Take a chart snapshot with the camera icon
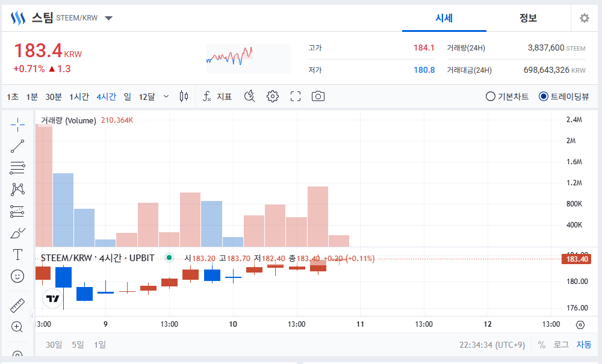 point(318,96)
